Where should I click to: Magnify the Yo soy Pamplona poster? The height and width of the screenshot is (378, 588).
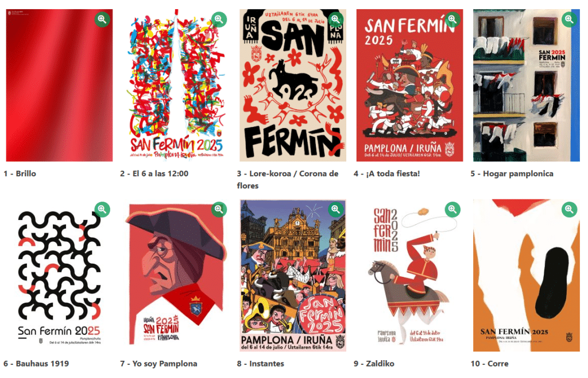pos(219,209)
